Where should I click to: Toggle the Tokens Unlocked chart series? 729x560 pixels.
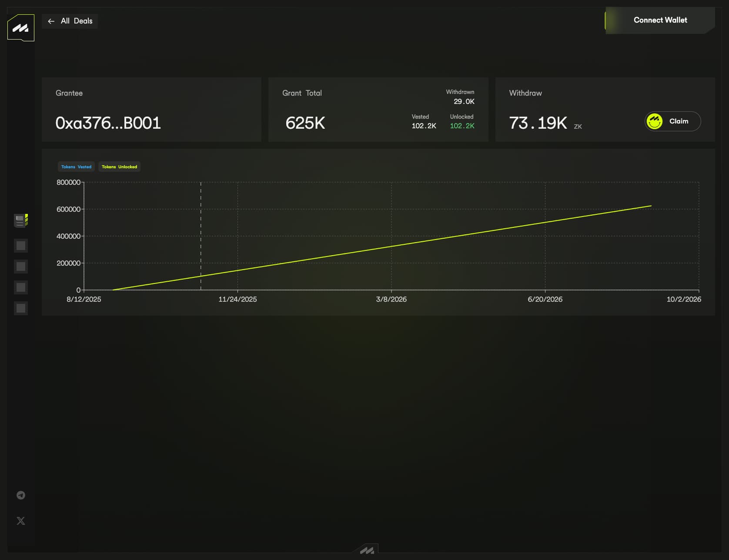pyautogui.click(x=119, y=167)
